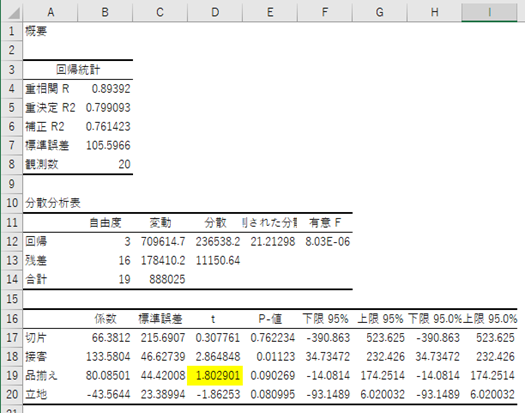The image size is (525, 413).
Task: Select the 品揃え row label cell
Action: (50, 375)
